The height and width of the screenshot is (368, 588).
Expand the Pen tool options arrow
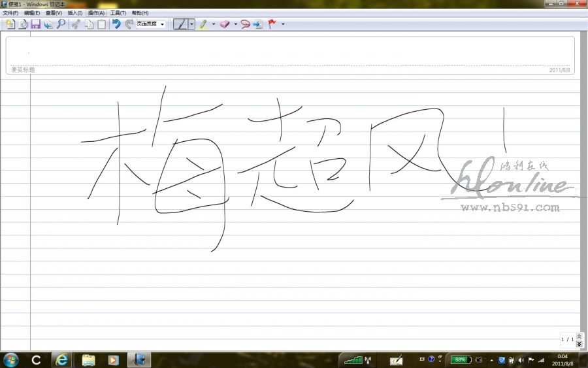pos(191,24)
